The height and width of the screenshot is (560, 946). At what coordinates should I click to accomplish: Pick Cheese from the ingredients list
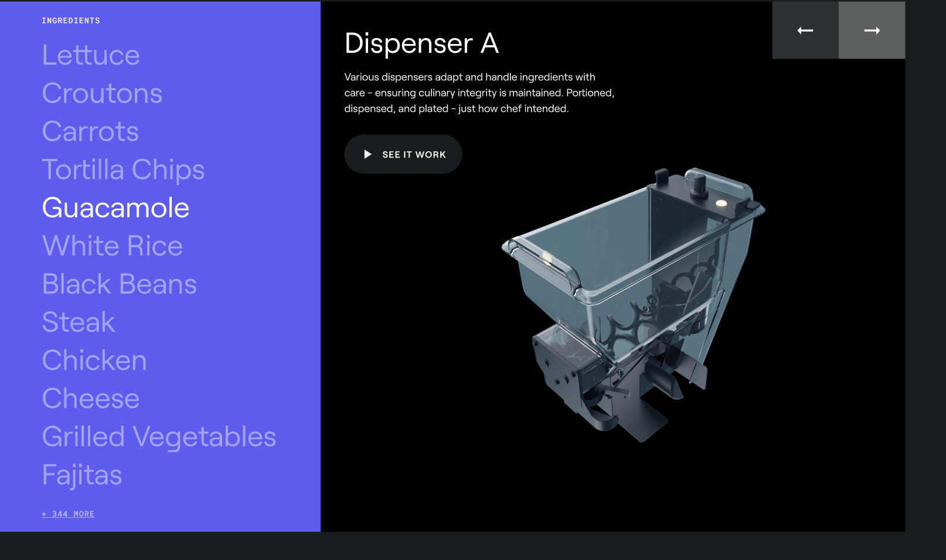pos(90,398)
